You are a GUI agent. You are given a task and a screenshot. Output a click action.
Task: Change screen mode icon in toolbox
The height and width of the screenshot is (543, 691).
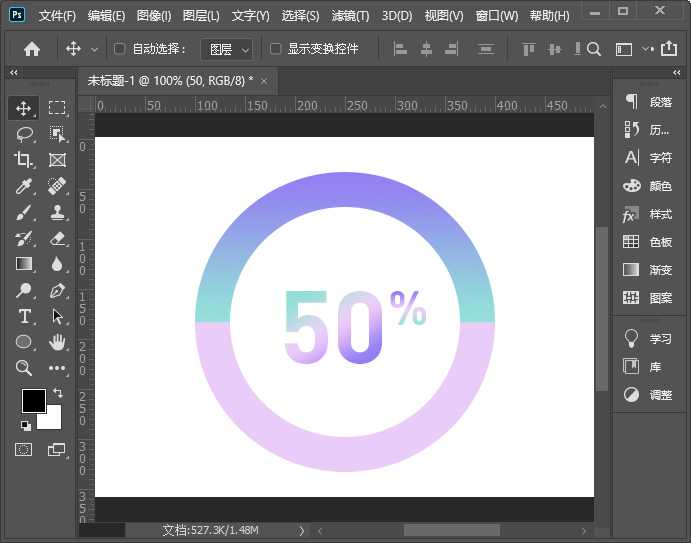pyautogui.click(x=56, y=450)
